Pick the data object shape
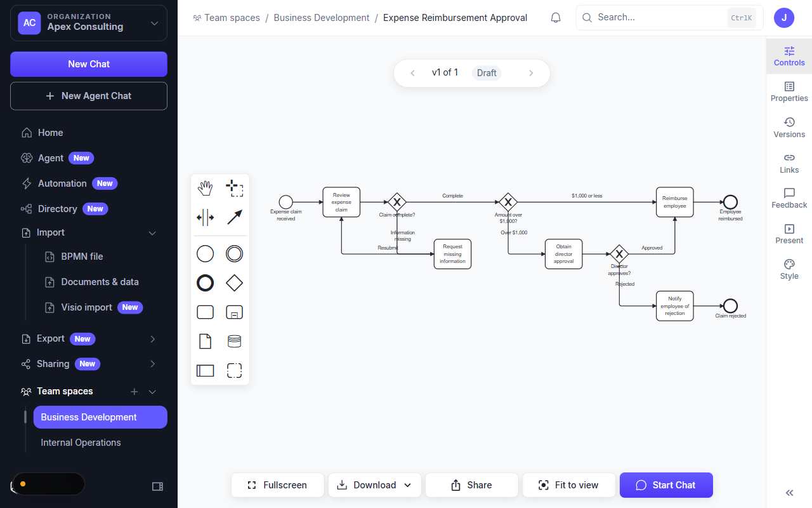The height and width of the screenshot is (508, 812). click(x=205, y=342)
